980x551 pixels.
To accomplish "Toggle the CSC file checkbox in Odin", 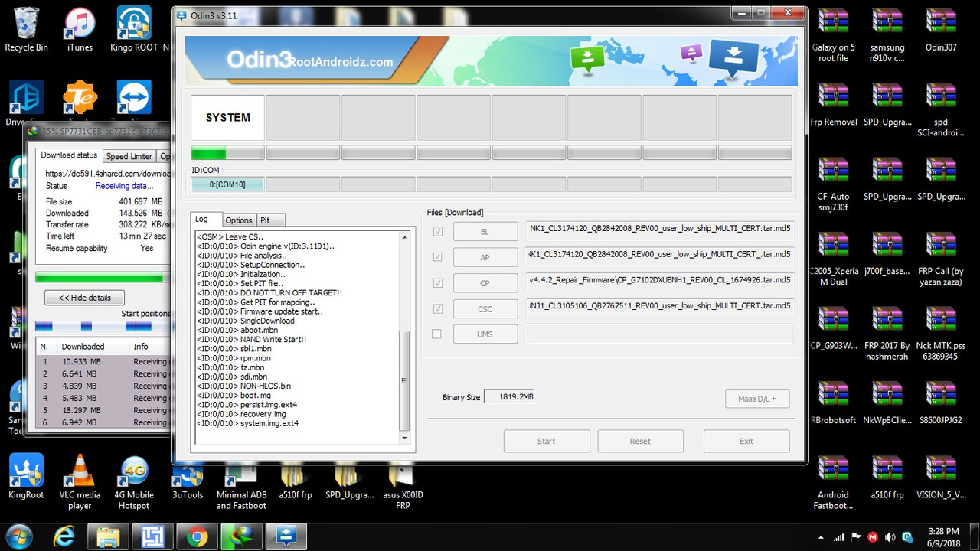I will [x=438, y=309].
